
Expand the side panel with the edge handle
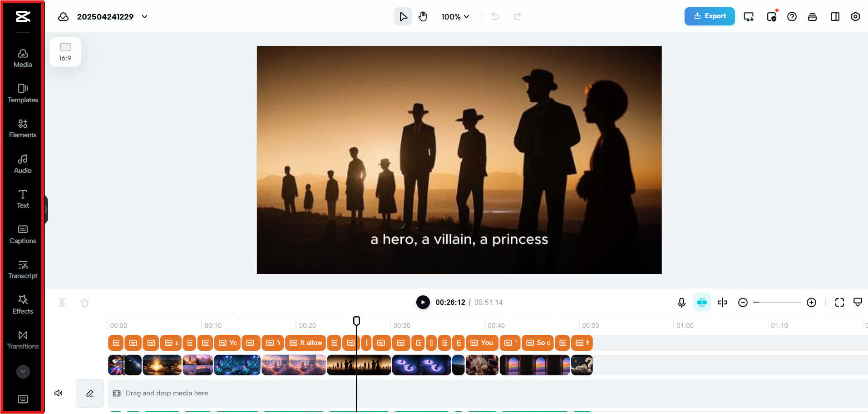[46, 209]
